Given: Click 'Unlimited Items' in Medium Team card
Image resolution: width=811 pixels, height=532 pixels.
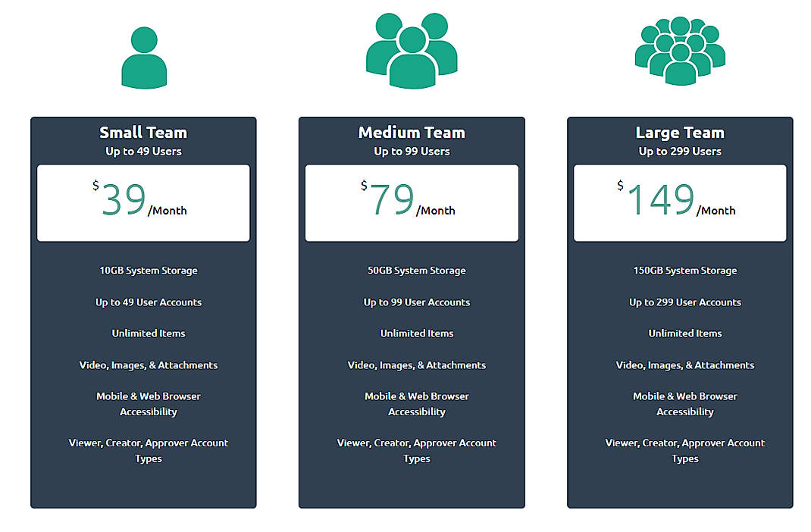Looking at the screenshot, I should [417, 333].
